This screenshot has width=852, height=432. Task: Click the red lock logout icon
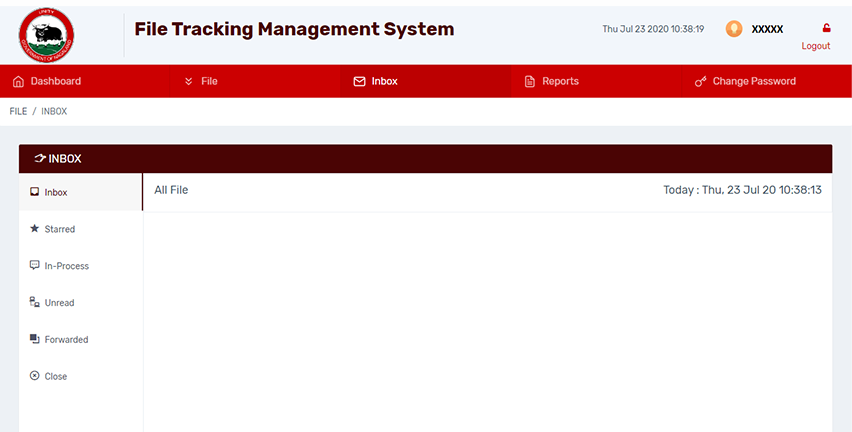(826, 28)
